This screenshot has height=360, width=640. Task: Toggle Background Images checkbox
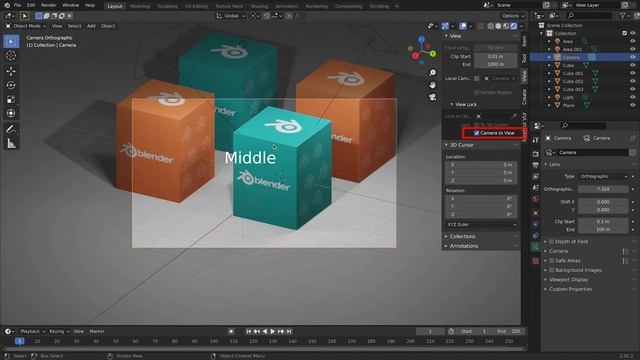(x=551, y=270)
